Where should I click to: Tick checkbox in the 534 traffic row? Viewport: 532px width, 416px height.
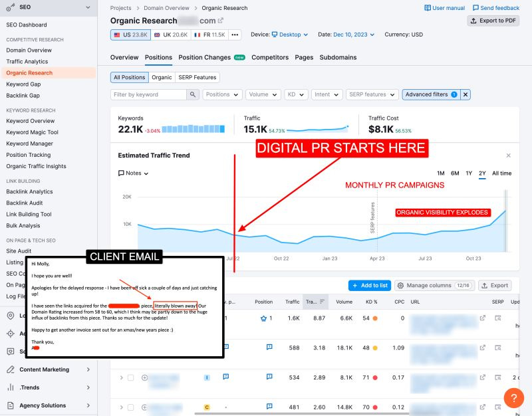click(130, 377)
